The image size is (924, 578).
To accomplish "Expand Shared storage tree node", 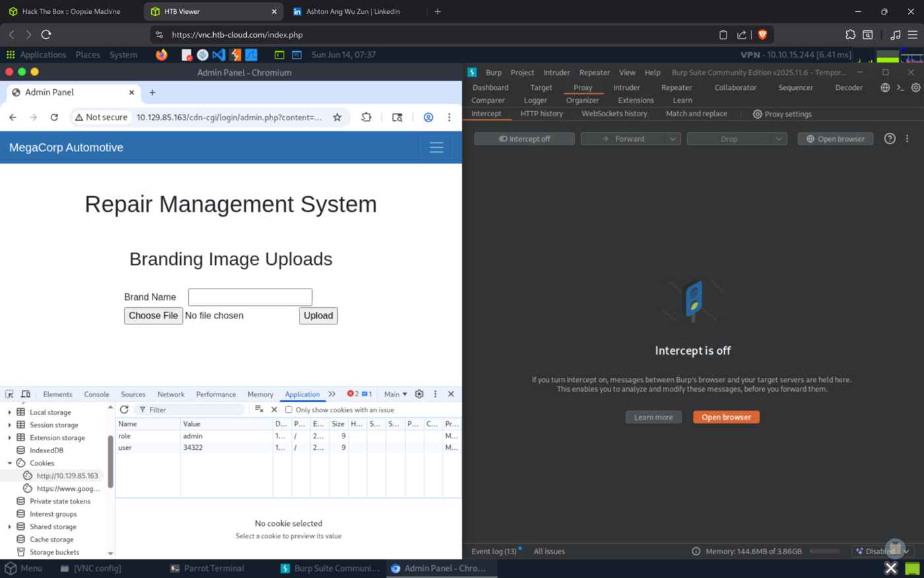I will [9, 526].
